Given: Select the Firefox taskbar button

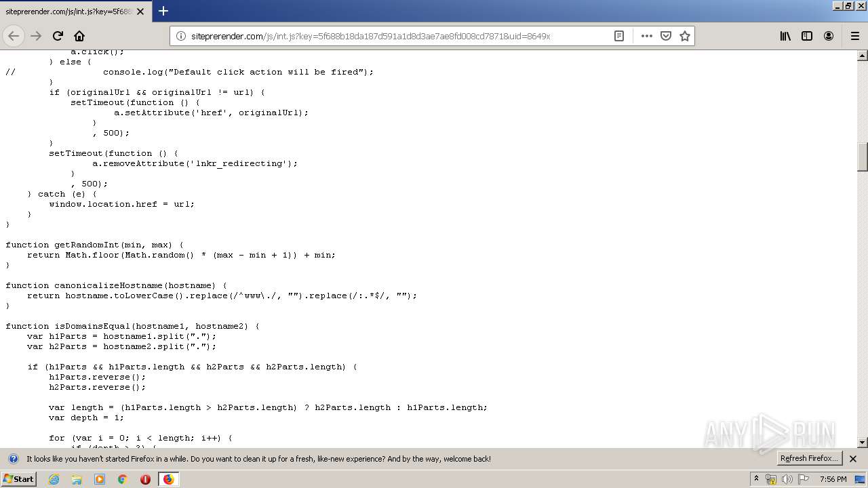Looking at the screenshot, I should [x=168, y=479].
